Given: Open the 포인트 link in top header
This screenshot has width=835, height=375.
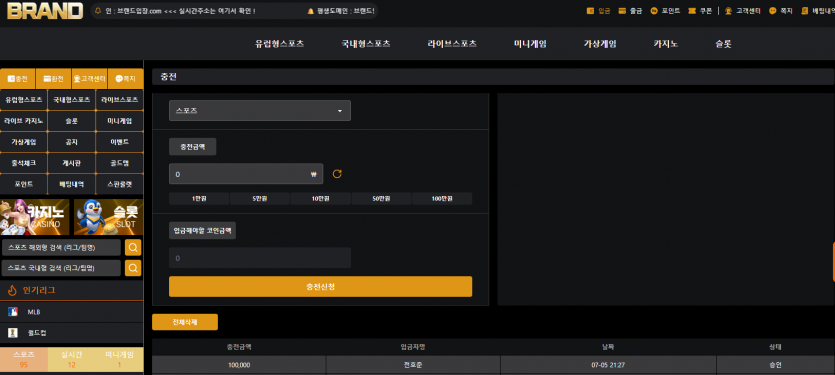Looking at the screenshot, I should (665, 11).
